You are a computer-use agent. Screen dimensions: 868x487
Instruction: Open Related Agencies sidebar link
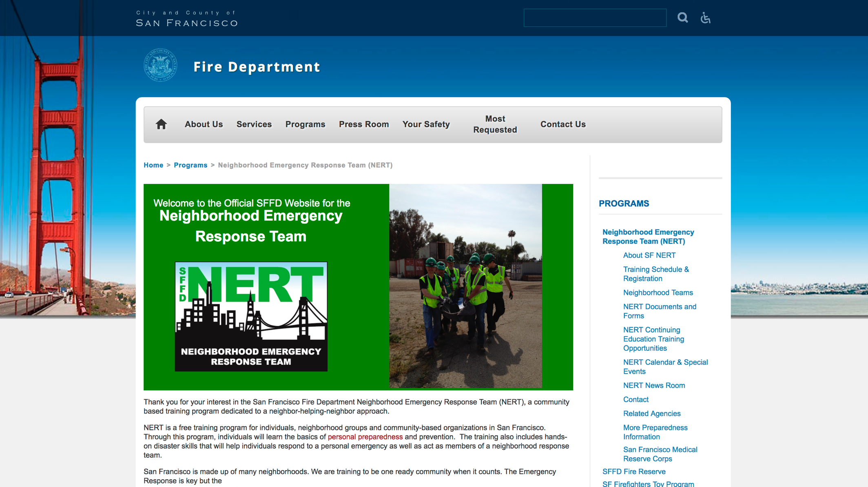pos(652,414)
